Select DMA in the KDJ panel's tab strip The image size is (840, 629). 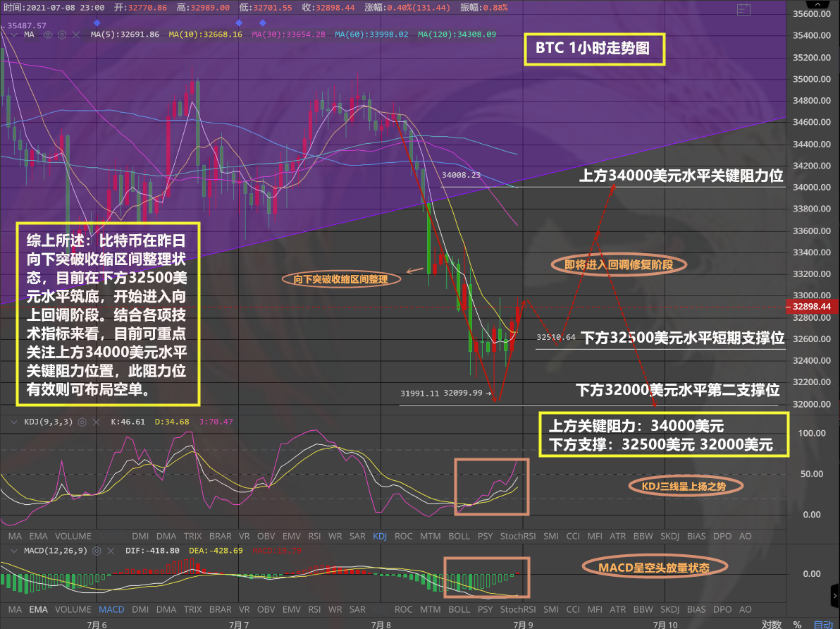point(166,536)
